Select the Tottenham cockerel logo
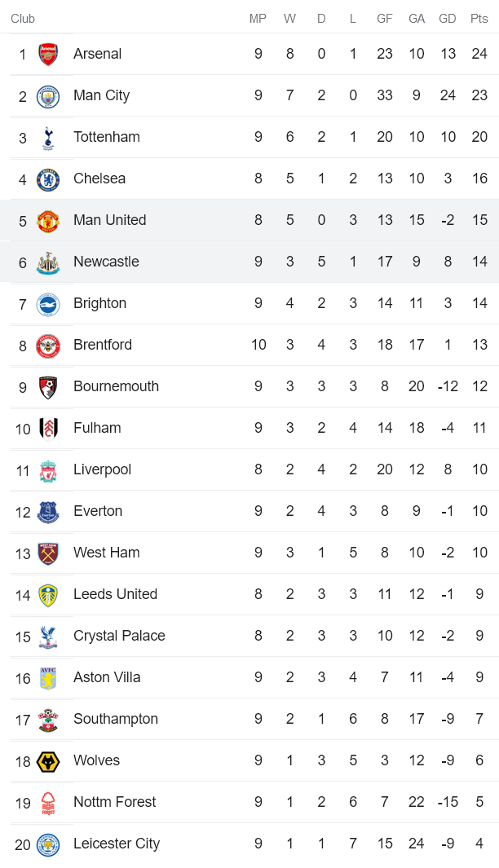Viewport: 499px width, 868px height. tap(48, 137)
